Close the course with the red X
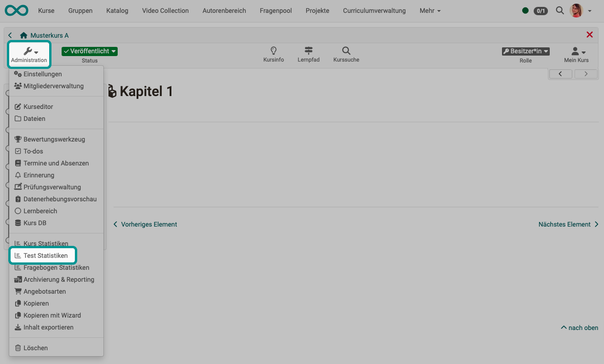Image resolution: width=604 pixels, height=364 pixels. 589,35
